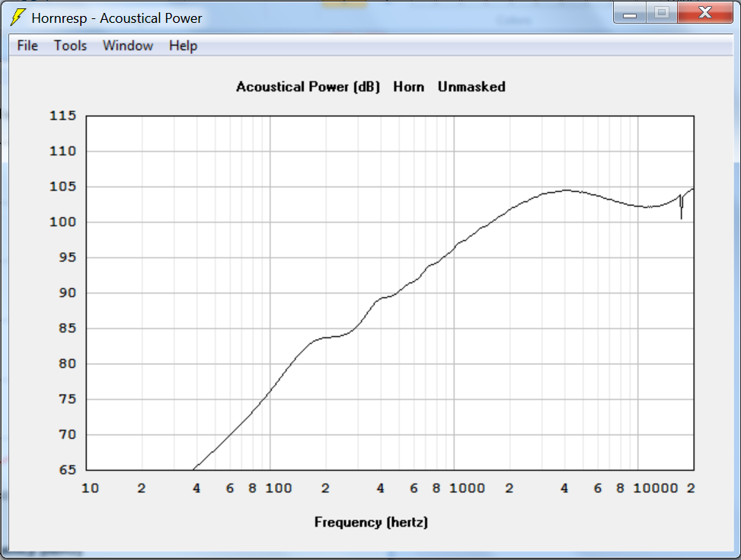
Task: Open the Help menu
Action: click(183, 46)
